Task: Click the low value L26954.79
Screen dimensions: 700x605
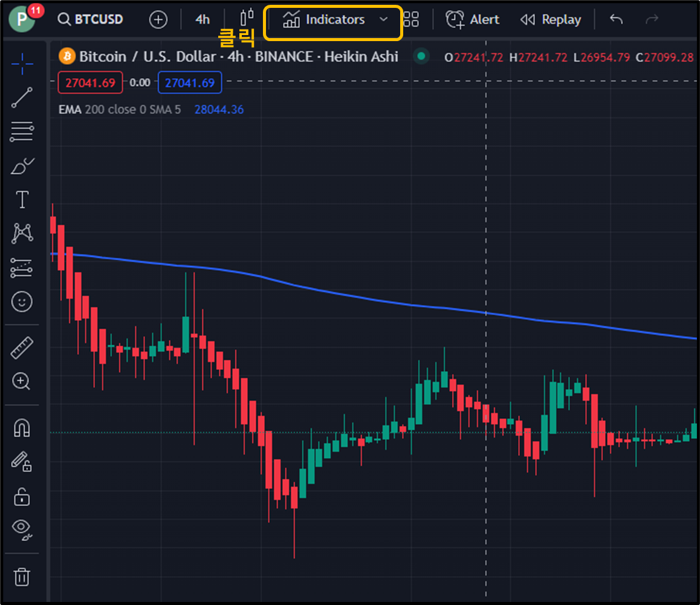Action: click(x=601, y=57)
